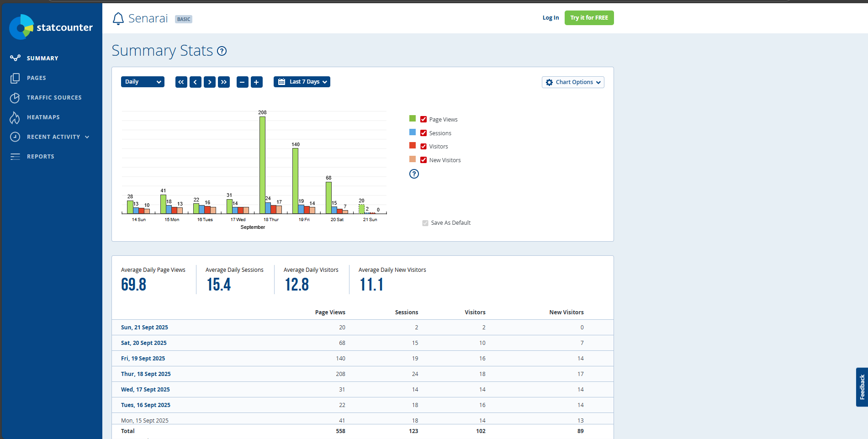Toggle the New Visitors checkbox
The height and width of the screenshot is (439, 868).
[423, 159]
